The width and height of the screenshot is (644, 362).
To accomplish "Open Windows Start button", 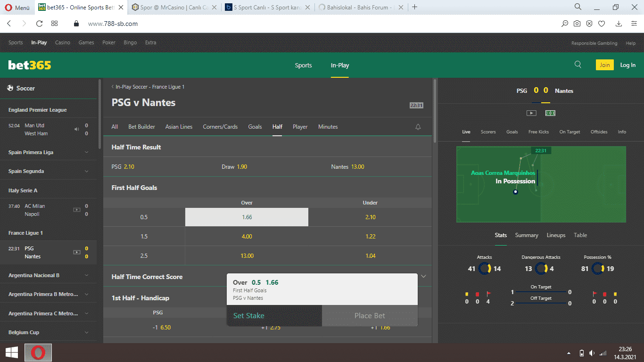I will 12,353.
